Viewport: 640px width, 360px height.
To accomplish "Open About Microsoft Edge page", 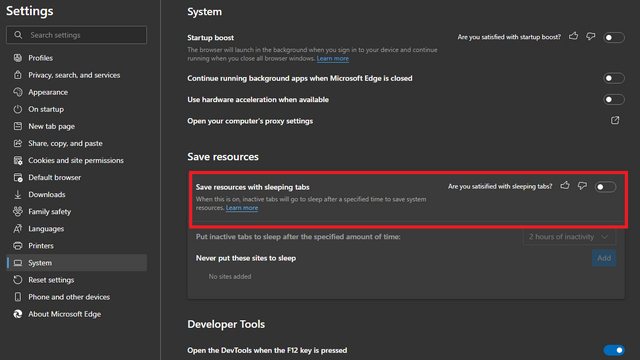I will tap(77, 314).
